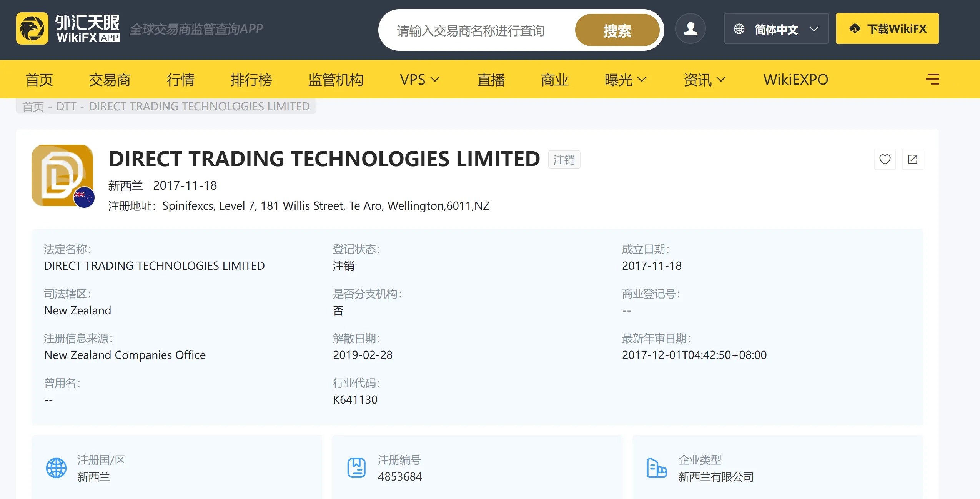Open the 交易商 nav item

tap(110, 80)
